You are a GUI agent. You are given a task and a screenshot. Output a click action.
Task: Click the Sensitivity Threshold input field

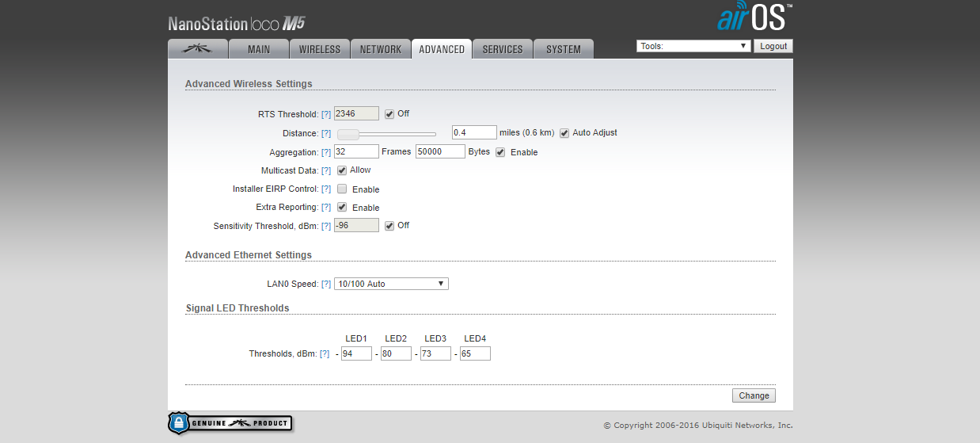point(356,225)
